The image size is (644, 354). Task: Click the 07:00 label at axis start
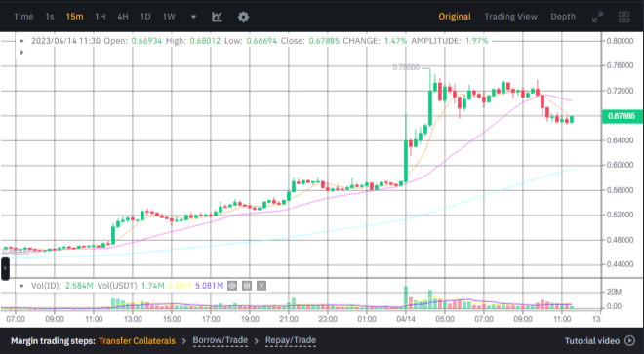16,319
